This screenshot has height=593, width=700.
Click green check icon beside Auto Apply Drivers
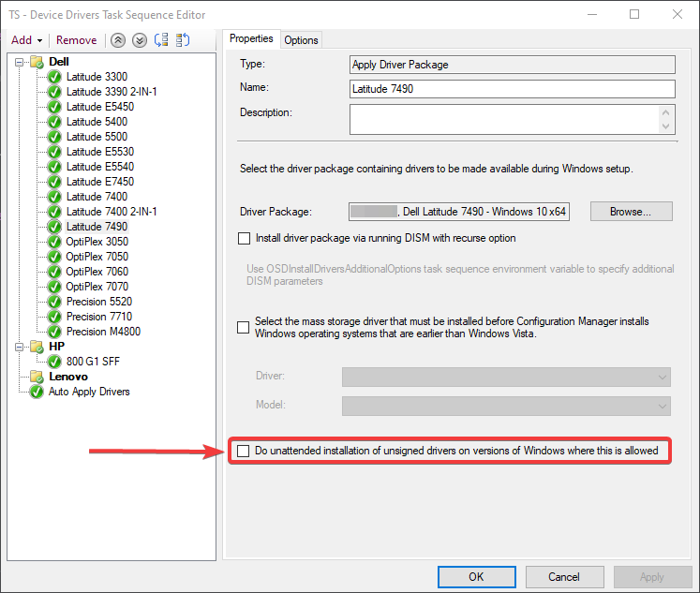(x=37, y=392)
